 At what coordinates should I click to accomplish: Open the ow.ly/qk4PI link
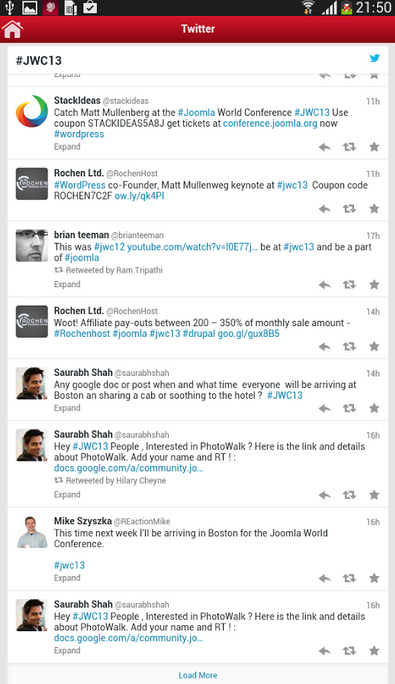click(139, 196)
